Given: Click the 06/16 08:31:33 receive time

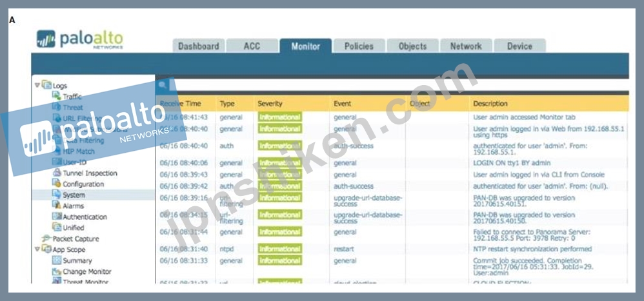Looking at the screenshot, I should tap(184, 261).
